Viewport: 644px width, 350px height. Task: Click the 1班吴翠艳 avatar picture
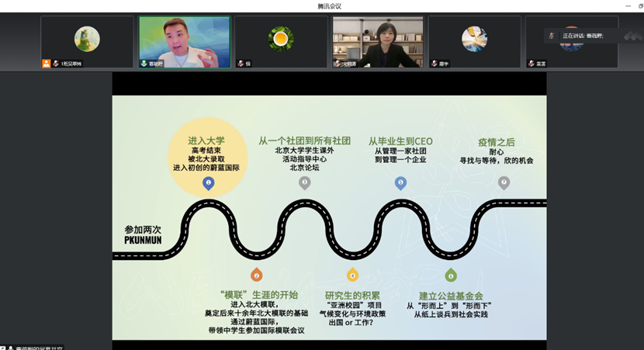[87, 38]
